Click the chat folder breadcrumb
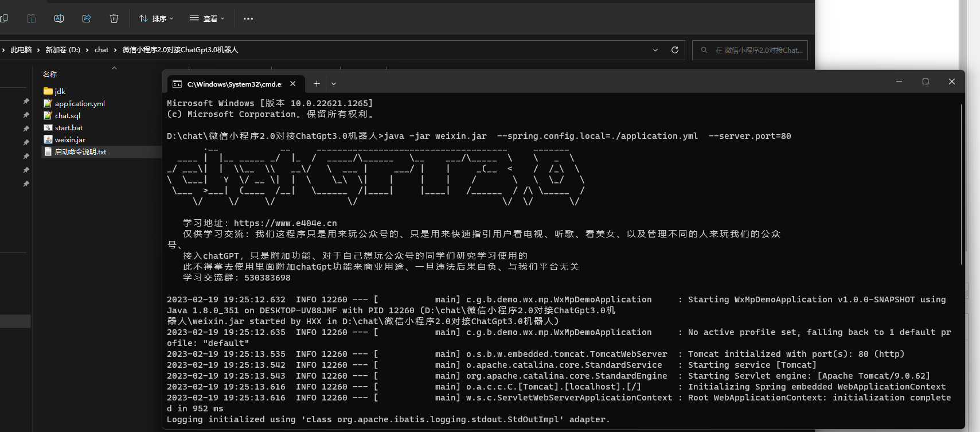The image size is (980, 432). click(x=101, y=50)
